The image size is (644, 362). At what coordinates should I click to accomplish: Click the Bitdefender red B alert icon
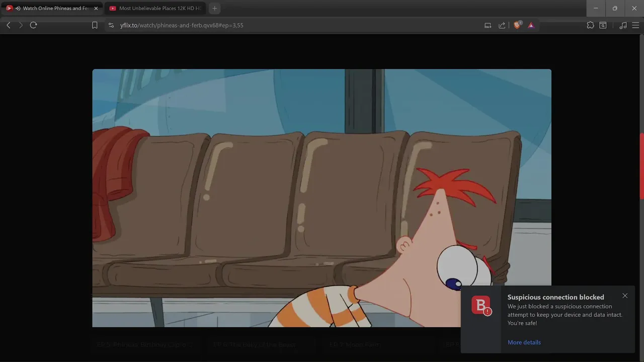481,306
